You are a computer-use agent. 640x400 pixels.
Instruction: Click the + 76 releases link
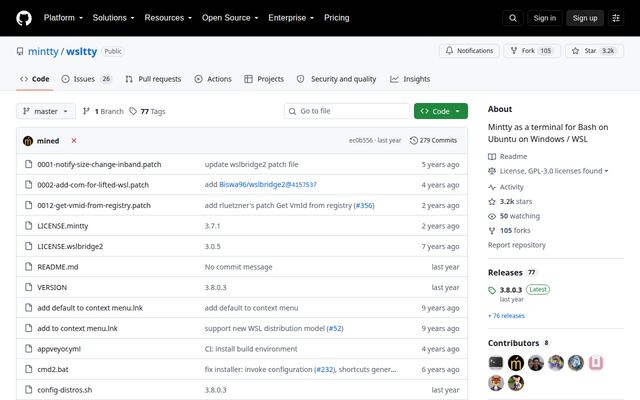tap(506, 316)
